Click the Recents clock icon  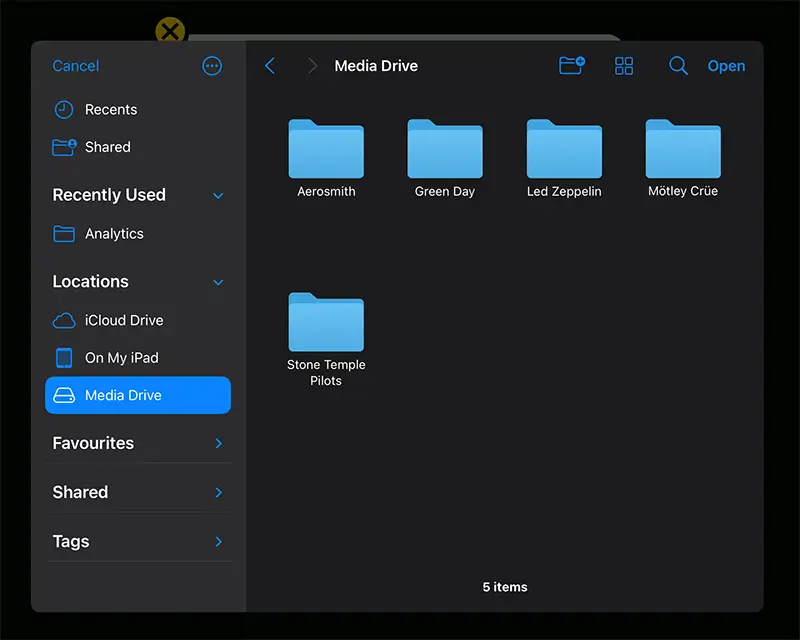click(64, 110)
